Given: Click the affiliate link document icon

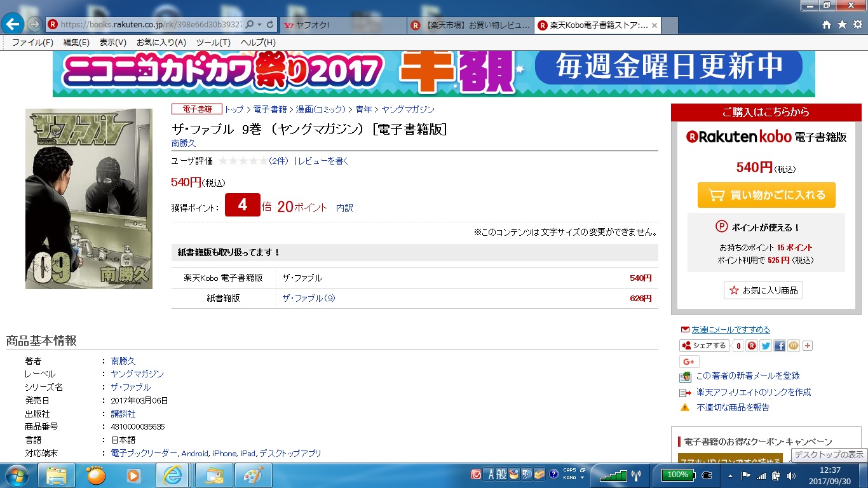Looking at the screenshot, I should point(685,393).
